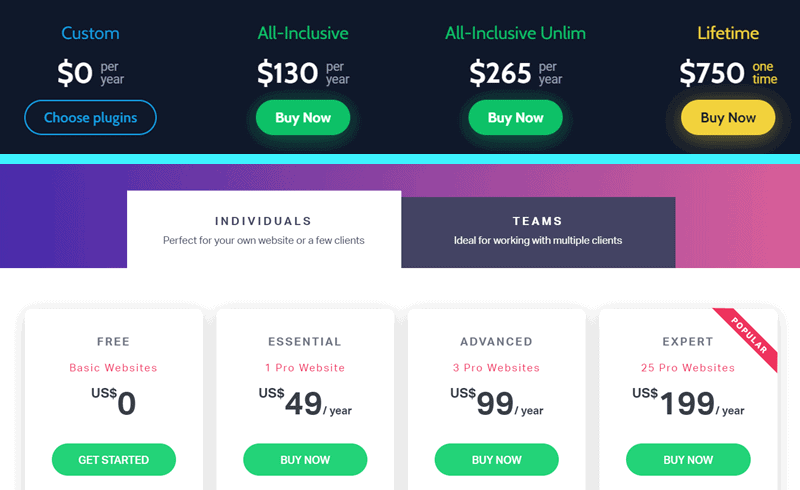The width and height of the screenshot is (800, 490).
Task: Switch to the Individuals tab
Action: pos(264,229)
